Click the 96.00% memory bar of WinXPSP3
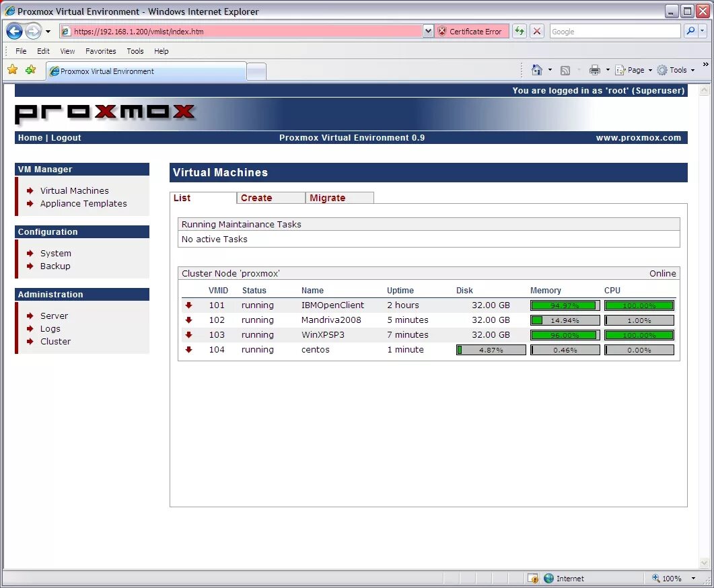714x588 pixels. (565, 336)
